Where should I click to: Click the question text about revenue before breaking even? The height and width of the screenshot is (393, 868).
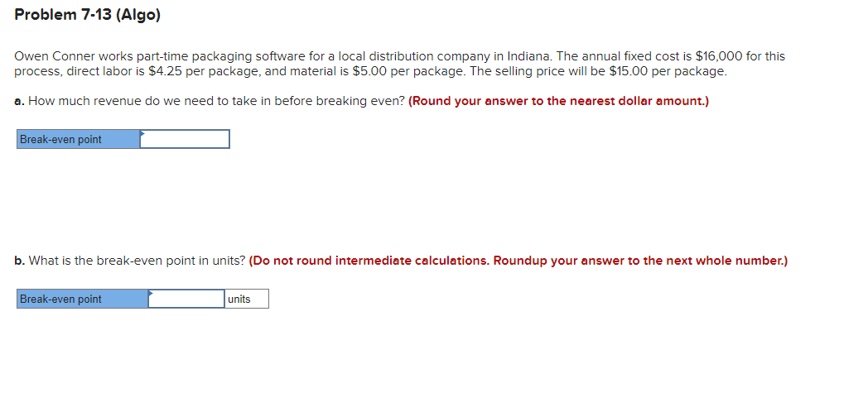pos(216,101)
